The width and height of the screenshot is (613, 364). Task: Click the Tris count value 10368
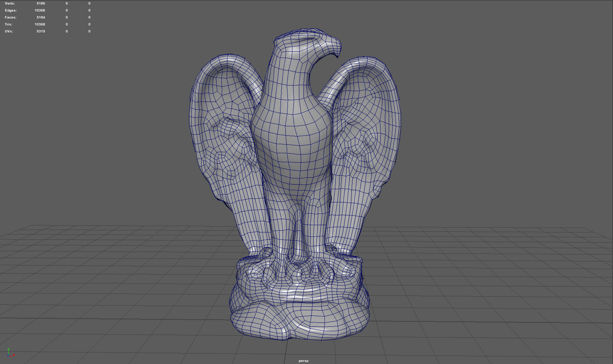click(x=40, y=24)
